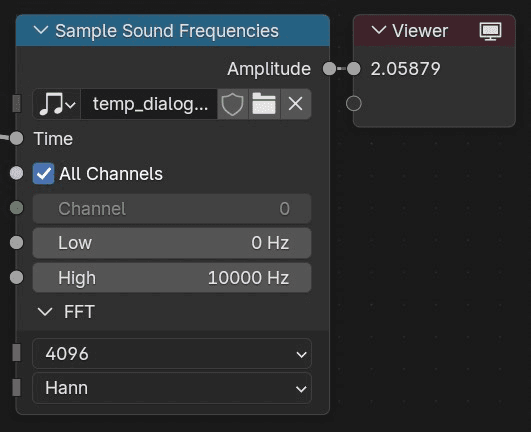Click the All Channels input socket
The height and width of the screenshot is (432, 531).
pos(16,173)
